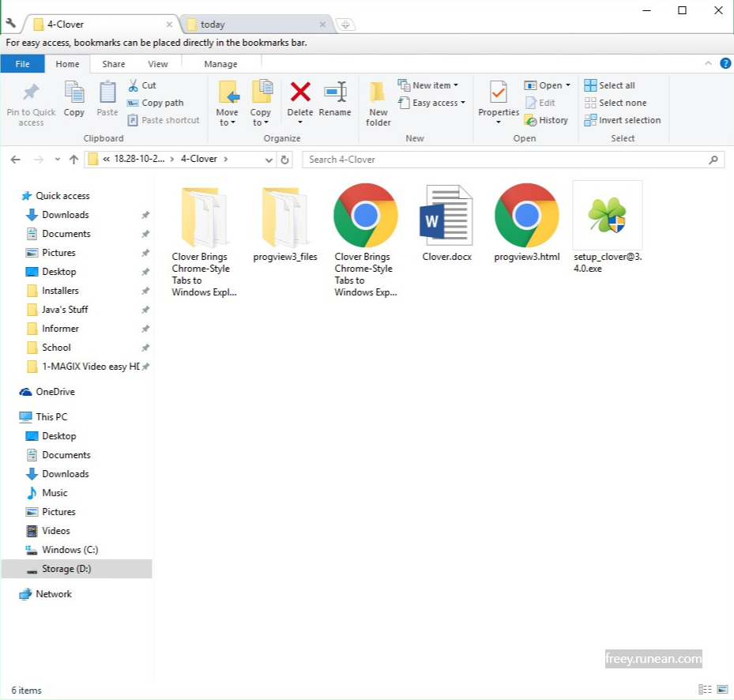Select the Clover.docx Word file

(446, 223)
